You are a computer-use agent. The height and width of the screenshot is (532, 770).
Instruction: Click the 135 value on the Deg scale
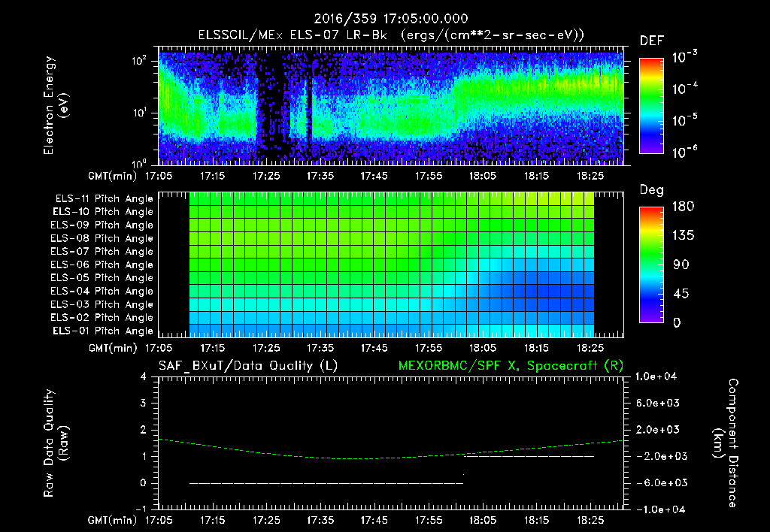(683, 236)
